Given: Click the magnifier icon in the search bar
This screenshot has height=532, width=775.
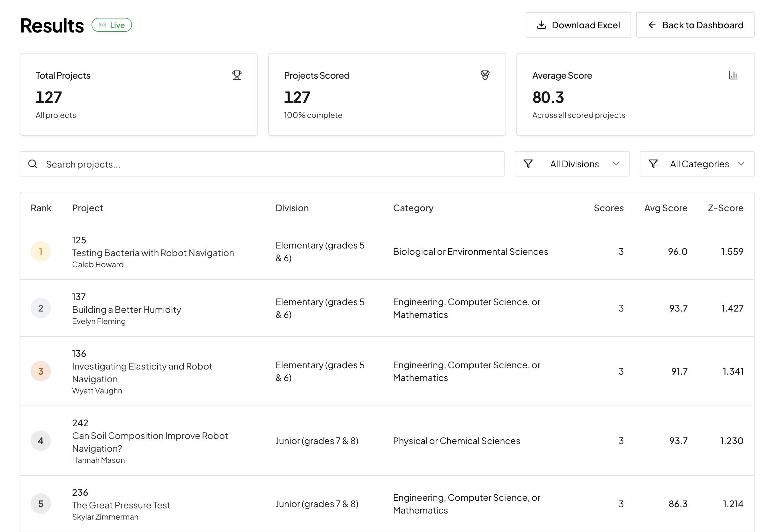Looking at the screenshot, I should click(x=33, y=164).
